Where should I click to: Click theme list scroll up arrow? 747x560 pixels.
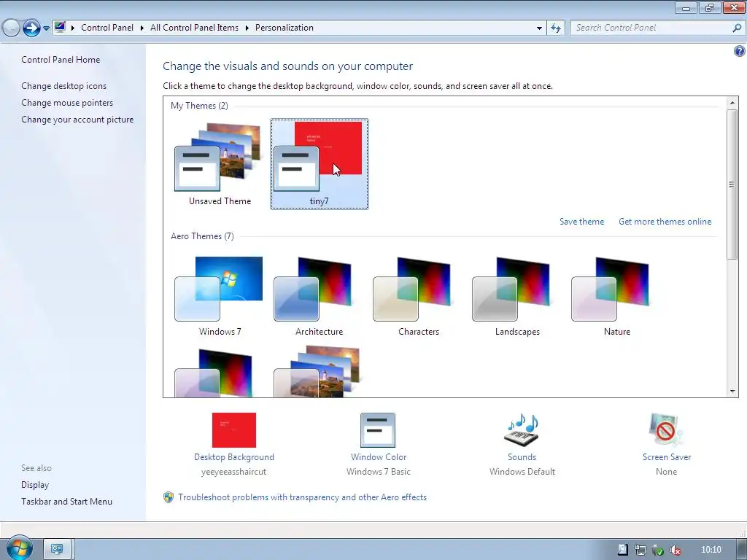click(732, 103)
